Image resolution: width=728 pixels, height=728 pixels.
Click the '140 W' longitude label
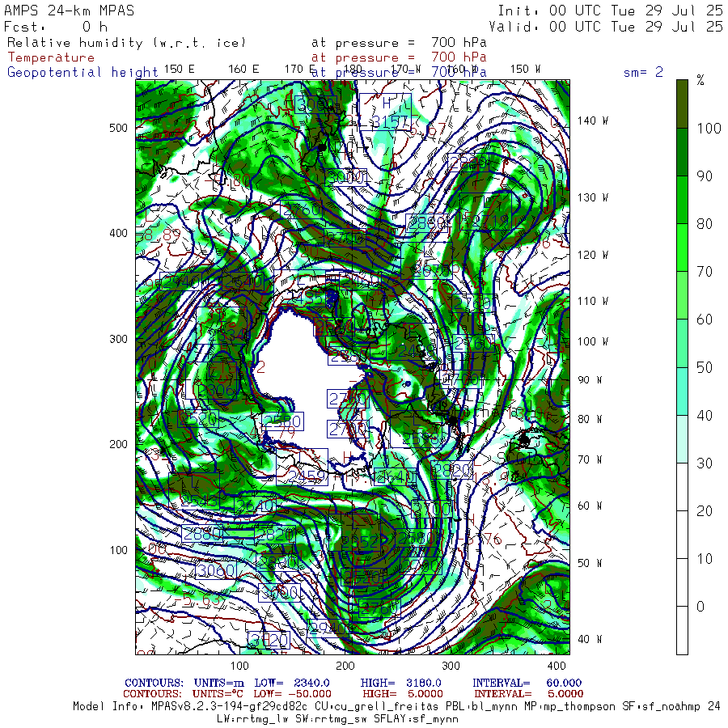pyautogui.click(x=593, y=121)
